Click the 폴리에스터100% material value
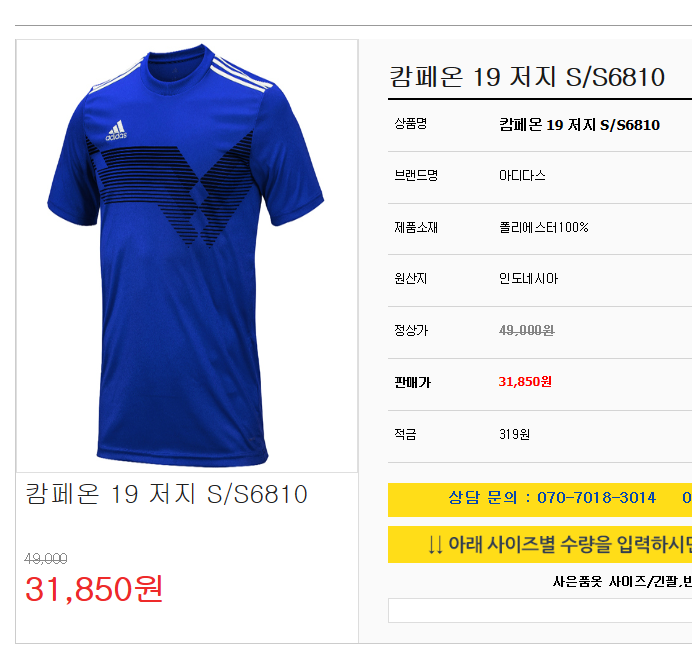 coord(544,227)
